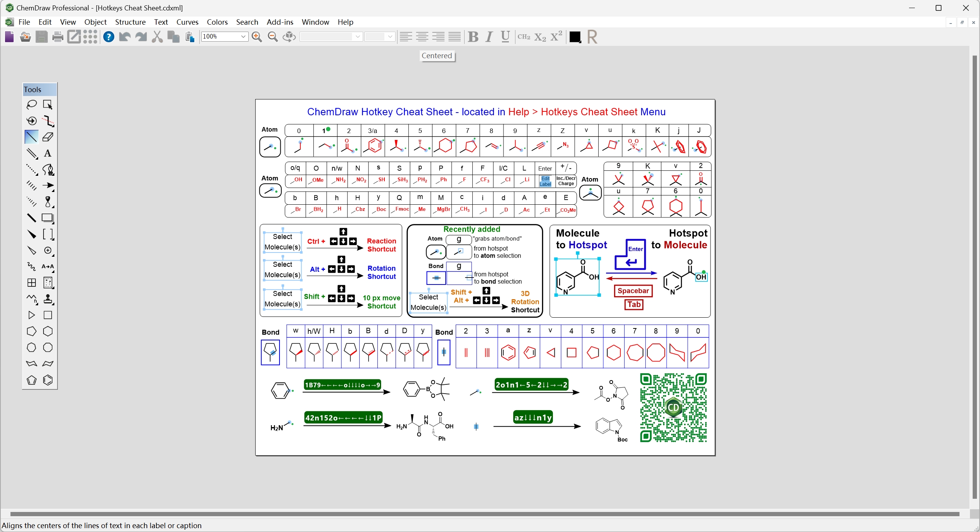The height and width of the screenshot is (532, 980).
Task: Pick the Benzene ring tool
Action: [x=48, y=380]
